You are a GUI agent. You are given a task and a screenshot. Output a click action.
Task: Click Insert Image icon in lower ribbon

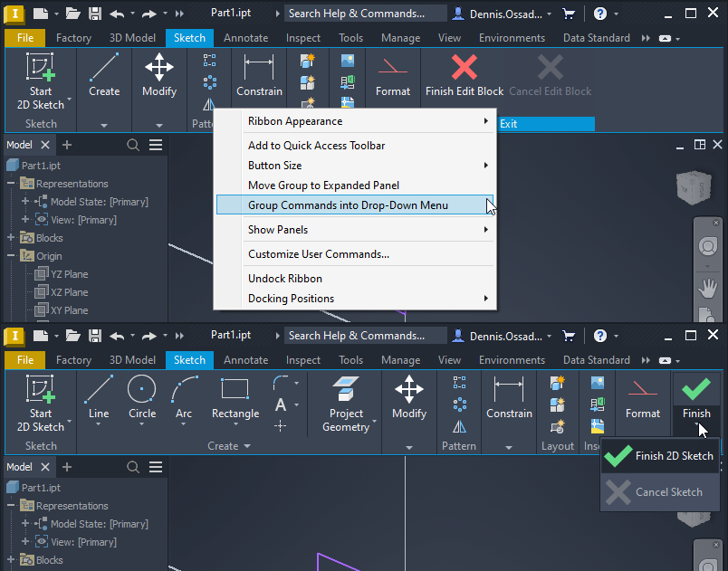tap(598, 383)
